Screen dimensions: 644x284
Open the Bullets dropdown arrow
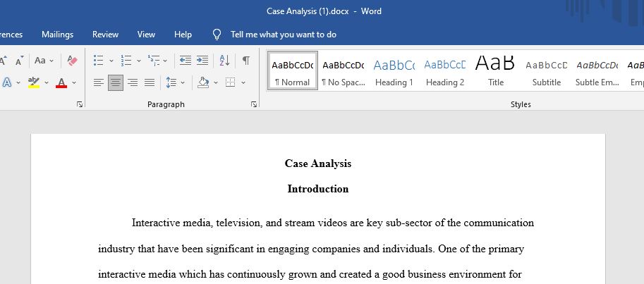[x=111, y=61]
